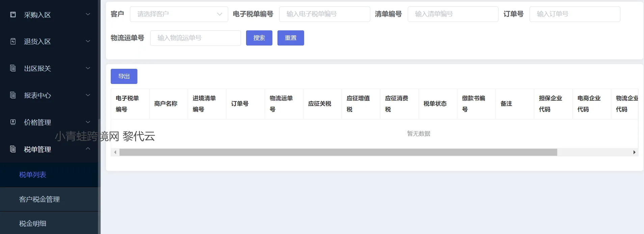Open the 客户 select dropdown
644x234 pixels.
[x=179, y=14]
